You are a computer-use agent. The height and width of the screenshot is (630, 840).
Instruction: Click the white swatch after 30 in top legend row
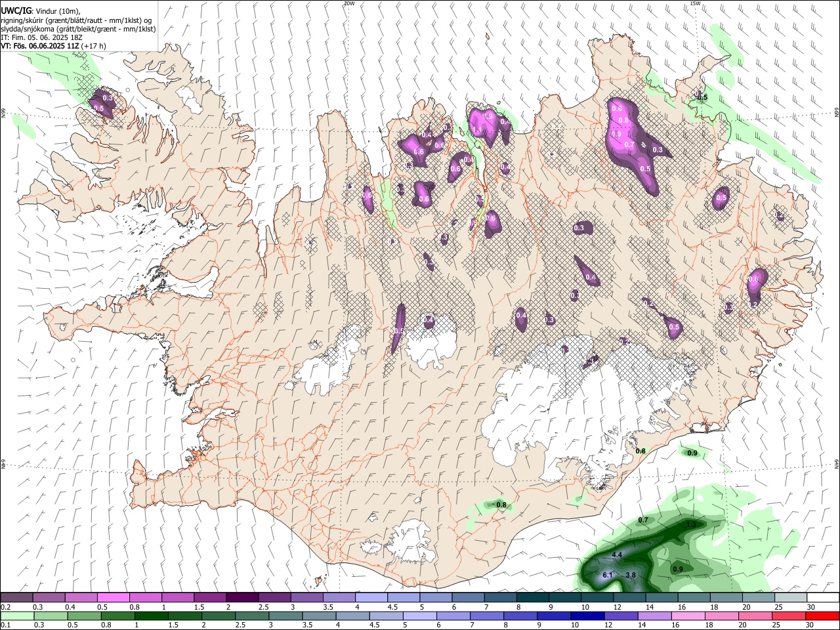coord(822,598)
